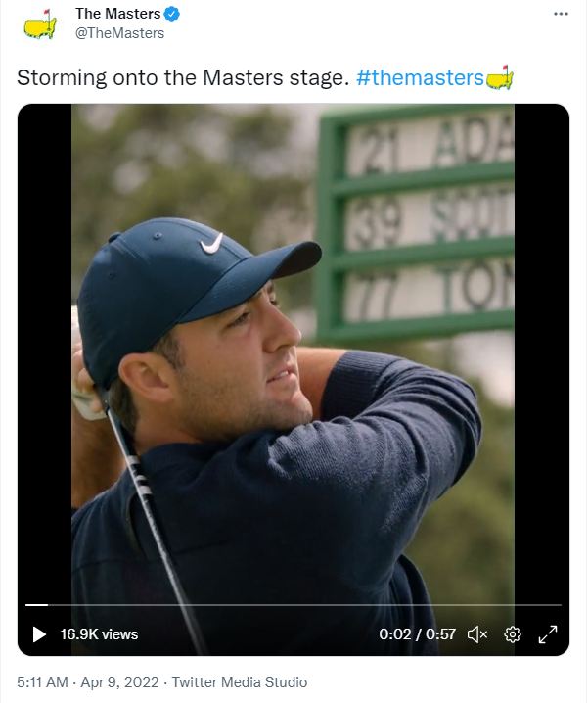Seek along the video progress bar
Screen dimensions: 588x703
(294, 605)
